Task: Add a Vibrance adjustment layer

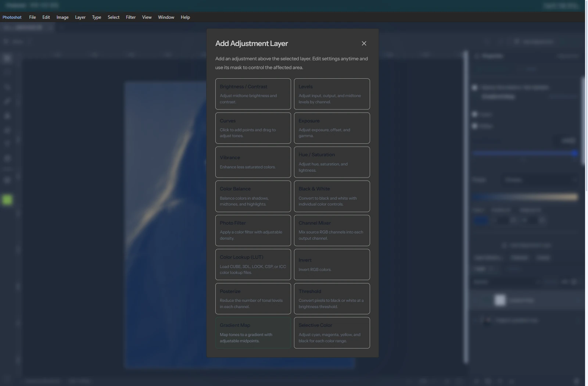Action: (x=253, y=162)
